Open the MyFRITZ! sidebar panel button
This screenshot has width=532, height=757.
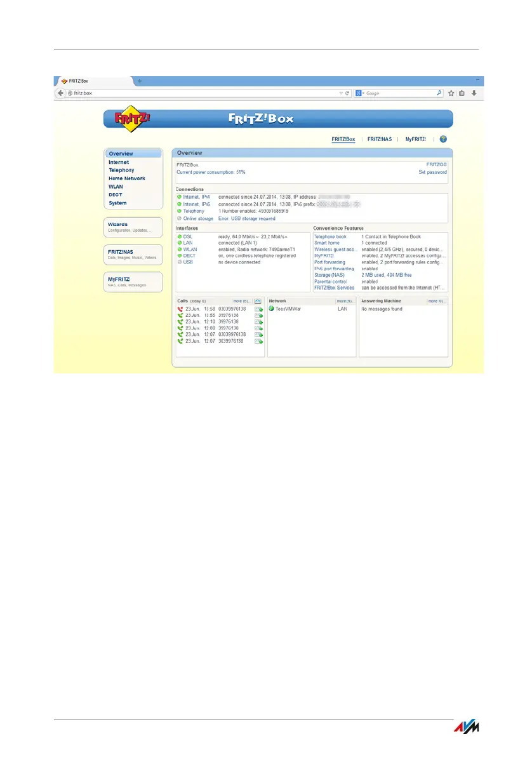pos(133,282)
